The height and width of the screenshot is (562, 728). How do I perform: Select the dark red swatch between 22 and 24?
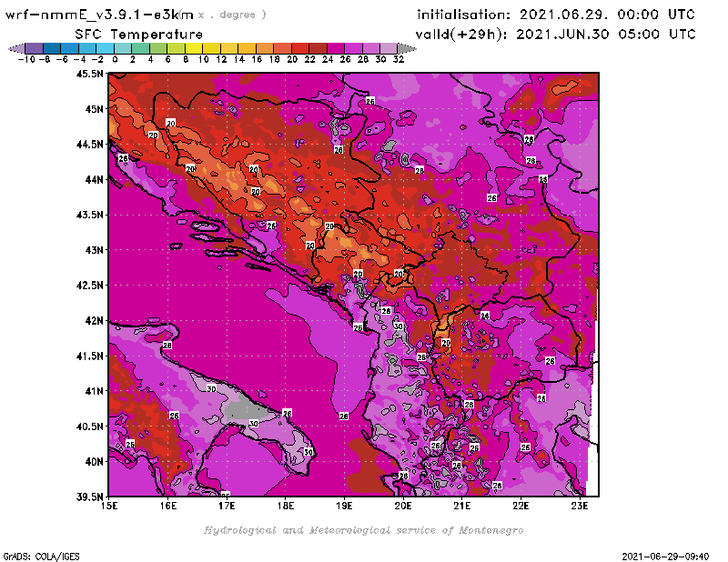[318, 48]
